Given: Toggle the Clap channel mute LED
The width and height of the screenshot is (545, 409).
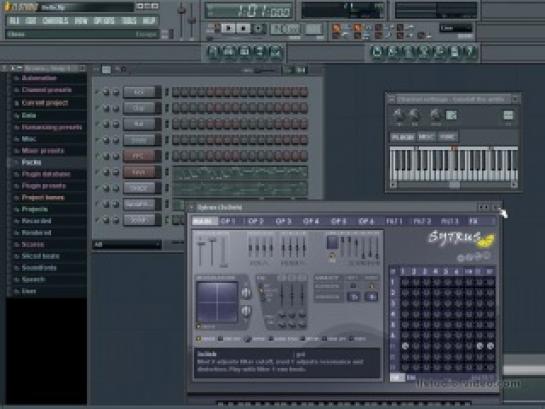Looking at the screenshot, I should (x=97, y=108).
